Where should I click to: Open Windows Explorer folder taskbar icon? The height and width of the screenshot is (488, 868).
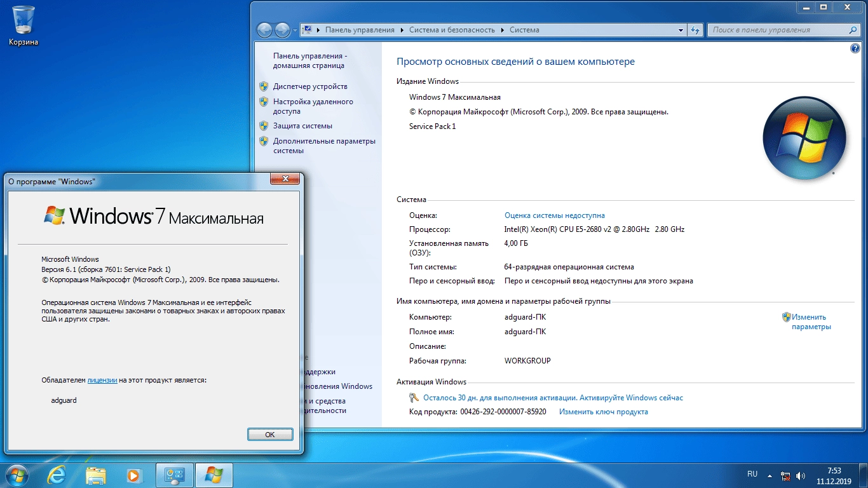95,475
